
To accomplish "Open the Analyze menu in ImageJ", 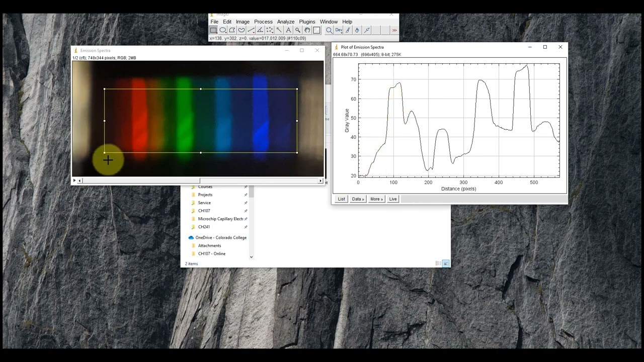I will click(286, 22).
